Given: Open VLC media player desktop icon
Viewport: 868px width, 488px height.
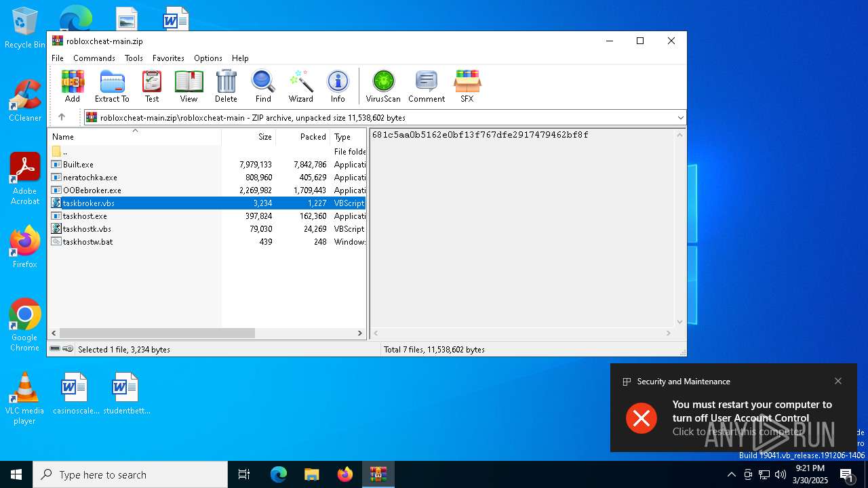Looking at the screenshot, I should (25, 399).
